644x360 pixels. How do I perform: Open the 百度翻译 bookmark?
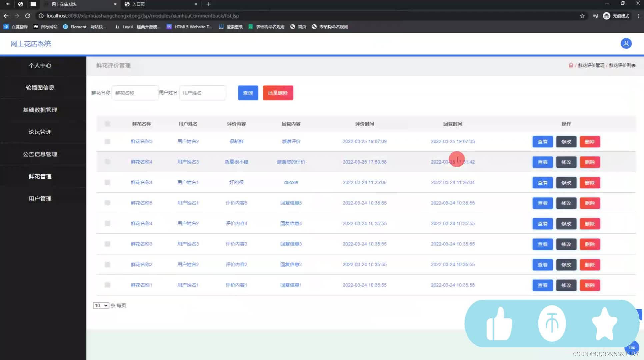(16, 27)
